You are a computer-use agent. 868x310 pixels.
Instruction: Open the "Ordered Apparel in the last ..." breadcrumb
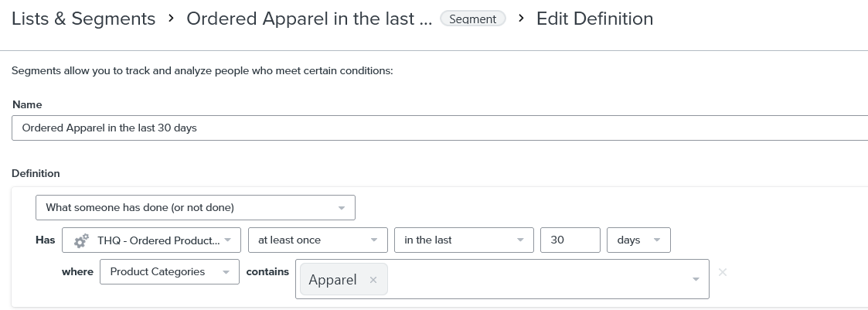pyautogui.click(x=309, y=19)
